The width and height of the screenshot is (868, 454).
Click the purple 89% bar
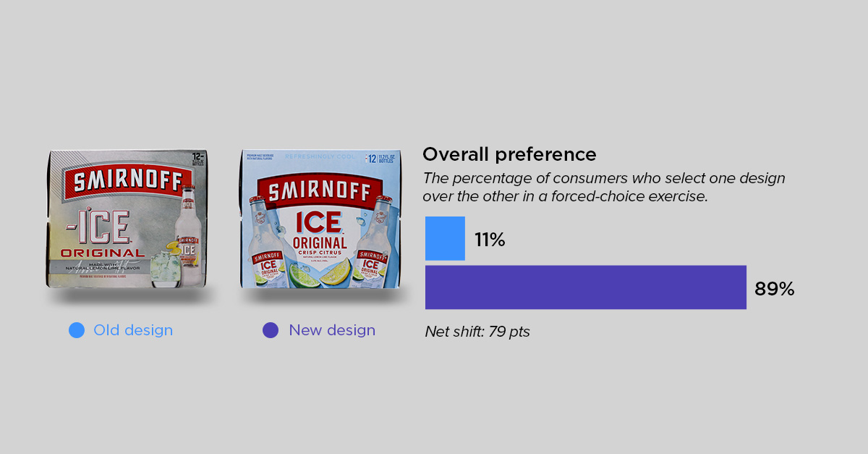point(586,287)
